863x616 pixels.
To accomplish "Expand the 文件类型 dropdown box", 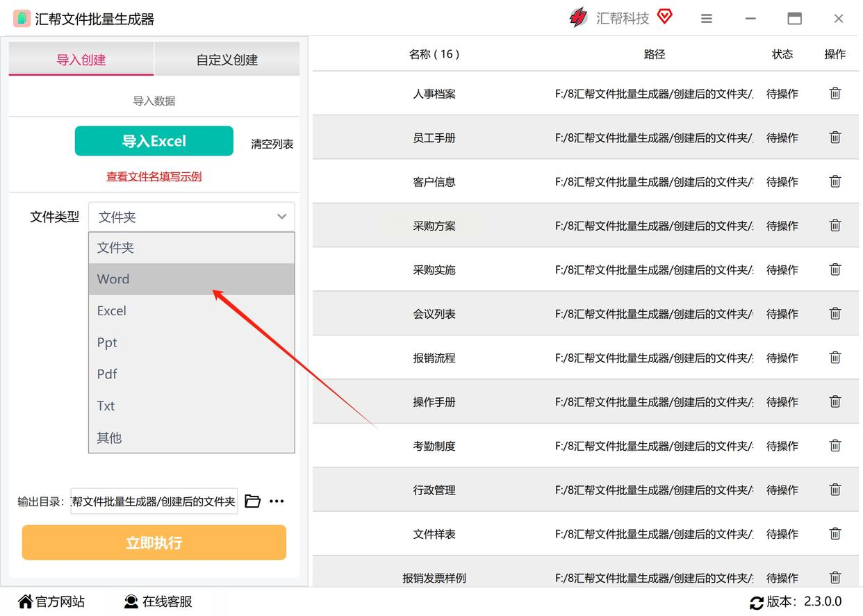I will (x=192, y=217).
